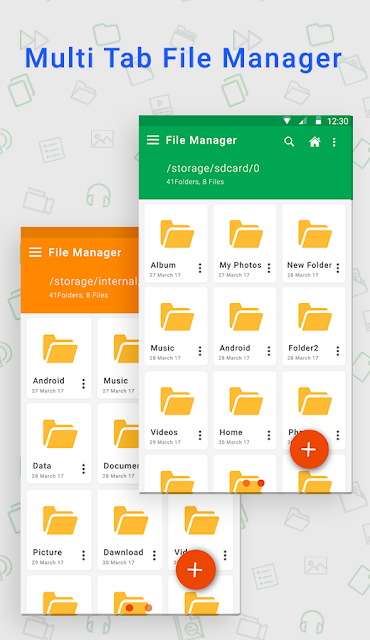The image size is (370, 640).
Task: Open the Home folder
Action: (x=245, y=410)
